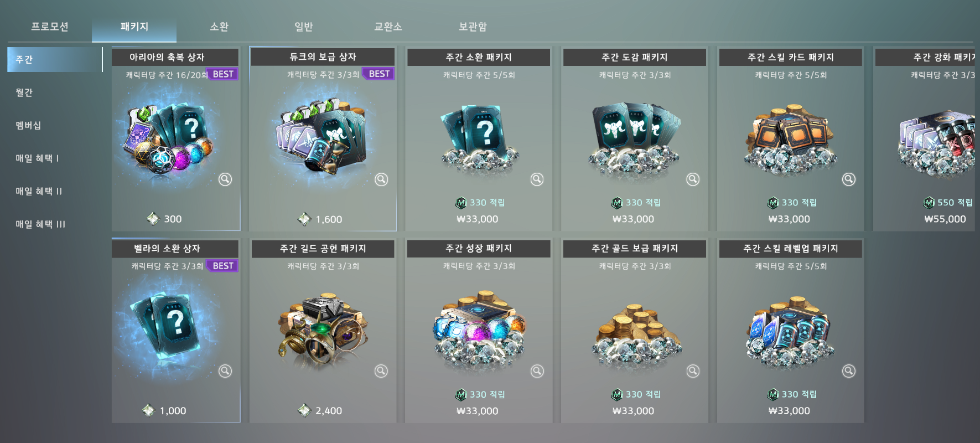Open details magnifier on 주간 길드 공헌 패키지
The width and height of the screenshot is (980, 443).
381,371
